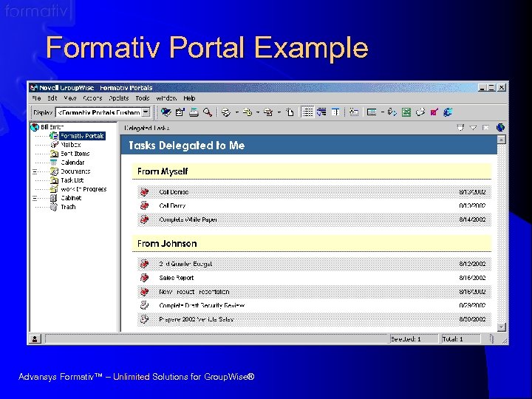Select the Task List folder

point(72,180)
